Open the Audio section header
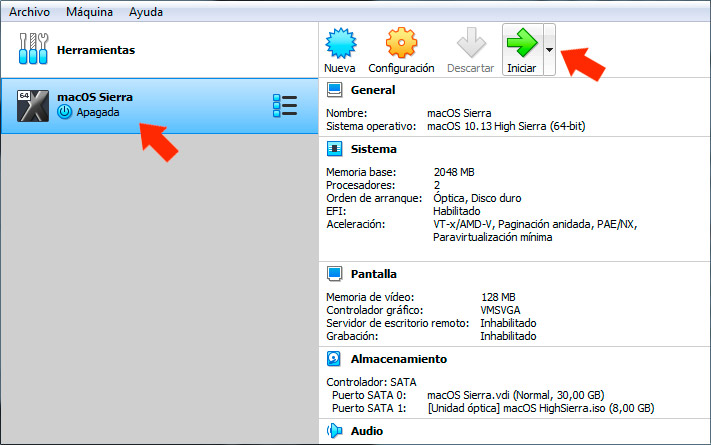This screenshot has width=711, height=445. click(x=367, y=431)
